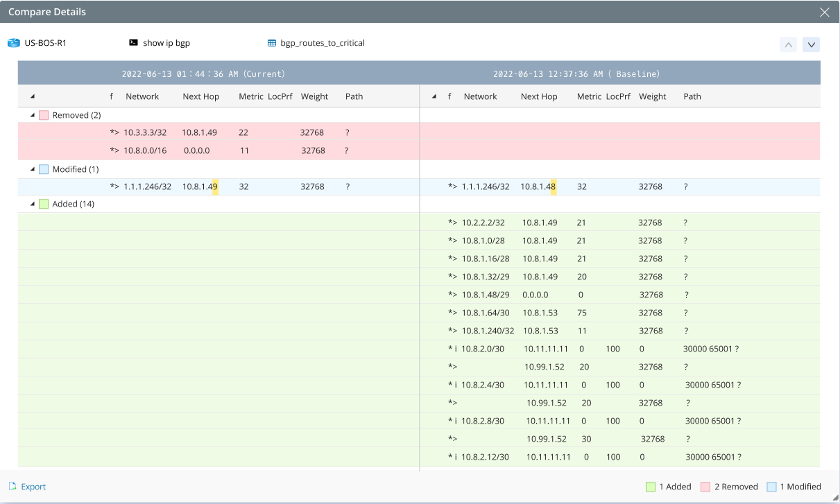Click the 1 Added legend label
840x504 pixels.
pyautogui.click(x=675, y=487)
